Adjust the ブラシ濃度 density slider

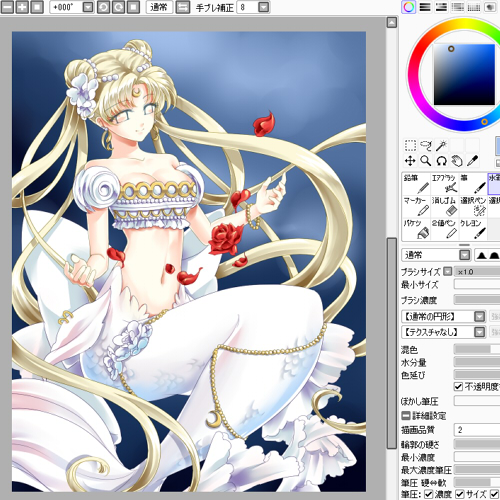click(x=477, y=300)
